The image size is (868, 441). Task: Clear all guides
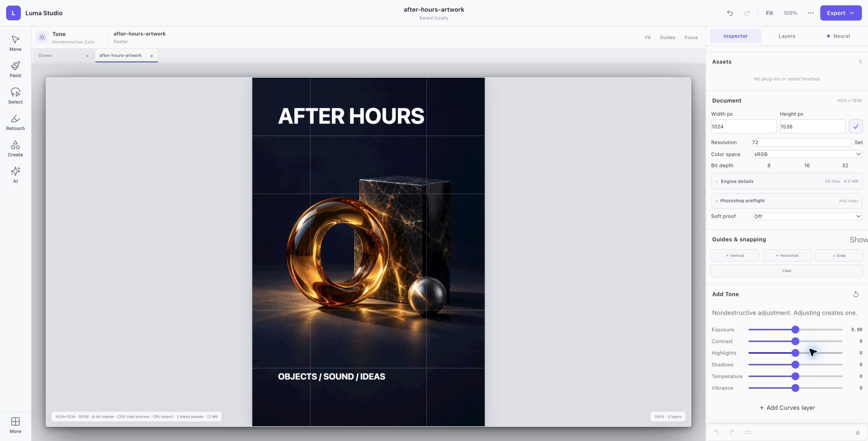click(787, 271)
